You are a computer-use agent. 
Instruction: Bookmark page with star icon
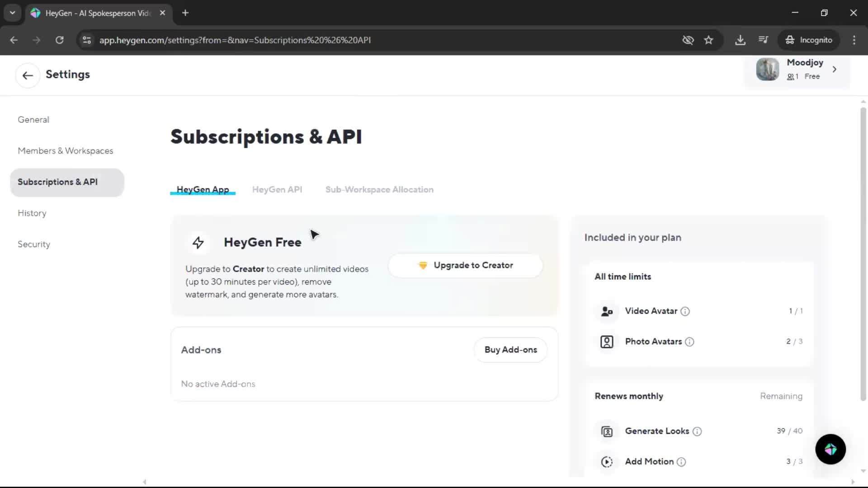pos(708,40)
